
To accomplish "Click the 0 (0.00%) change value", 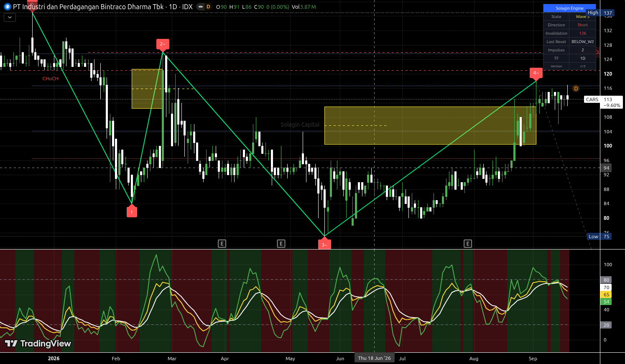I will 278,7.
